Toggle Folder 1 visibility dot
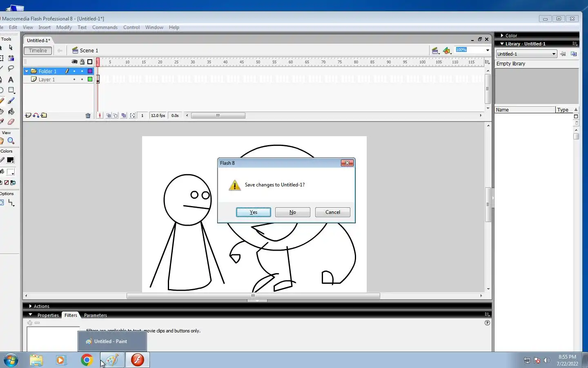The height and width of the screenshot is (368, 588). point(74,71)
